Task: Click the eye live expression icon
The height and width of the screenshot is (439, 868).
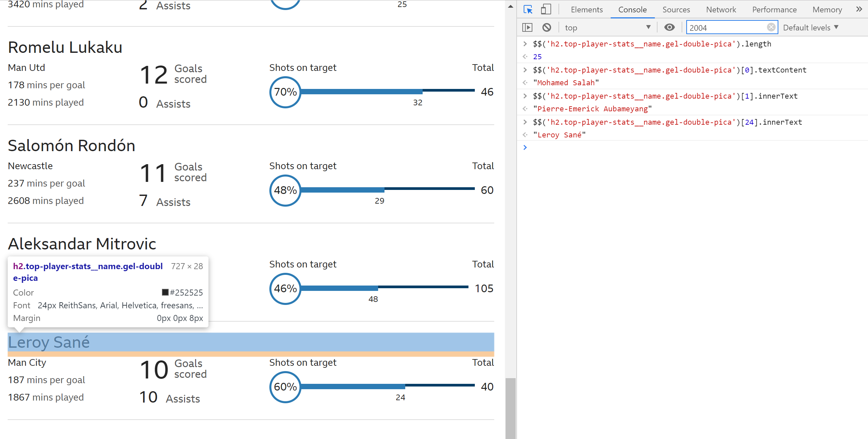Action: pyautogui.click(x=669, y=28)
